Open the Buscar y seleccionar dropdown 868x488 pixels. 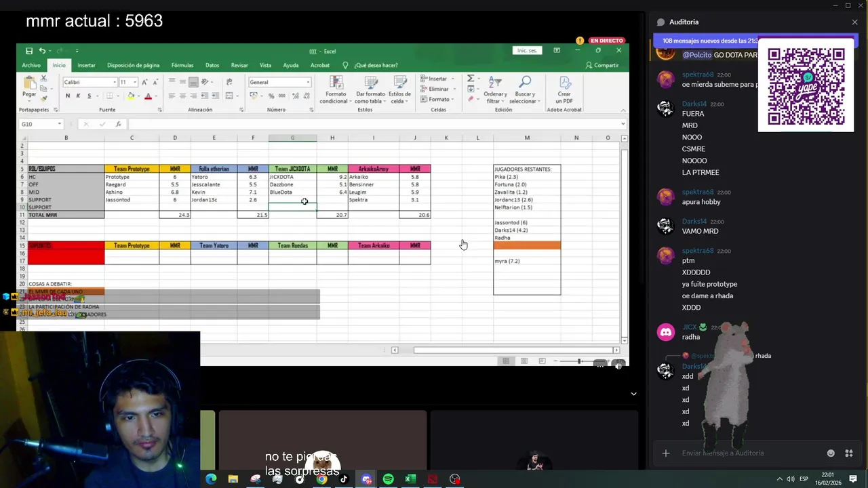[x=524, y=89]
